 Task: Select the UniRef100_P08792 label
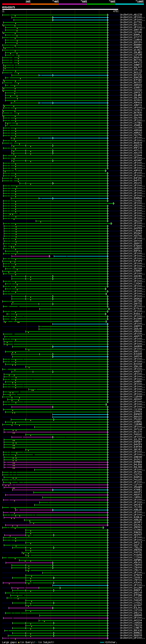point(131,552)
